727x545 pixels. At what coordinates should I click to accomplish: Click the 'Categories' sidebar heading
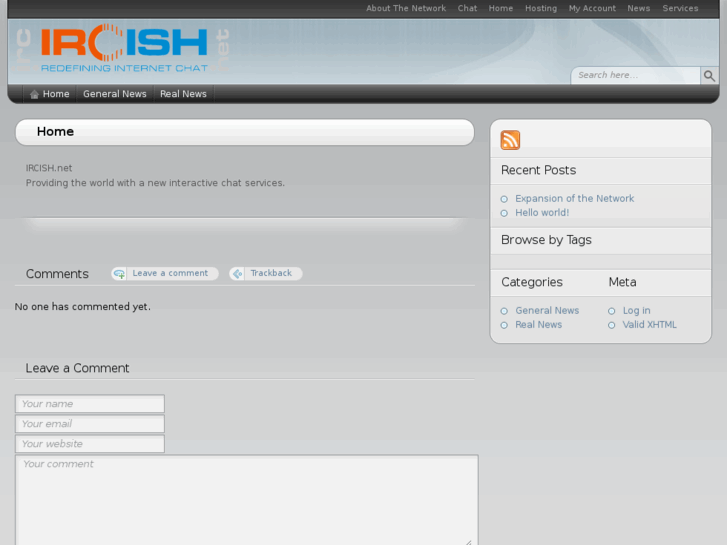(532, 282)
